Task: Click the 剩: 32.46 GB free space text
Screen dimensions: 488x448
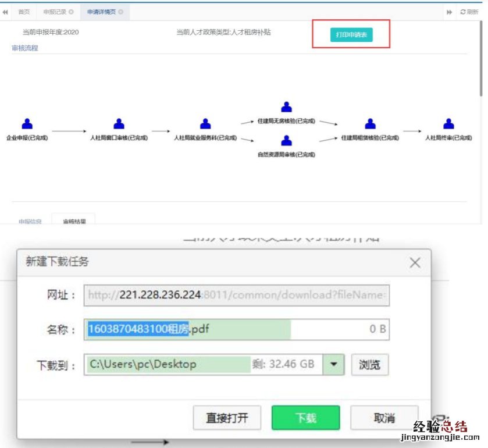Action: [x=283, y=364]
